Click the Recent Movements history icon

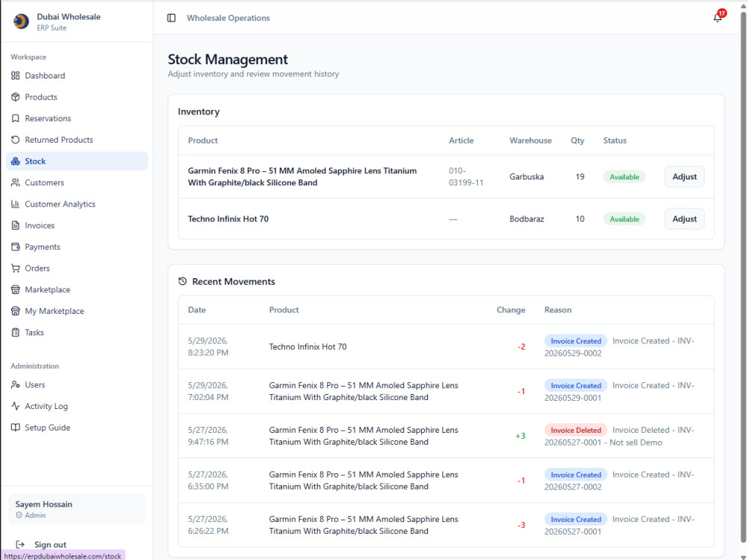pyautogui.click(x=183, y=281)
